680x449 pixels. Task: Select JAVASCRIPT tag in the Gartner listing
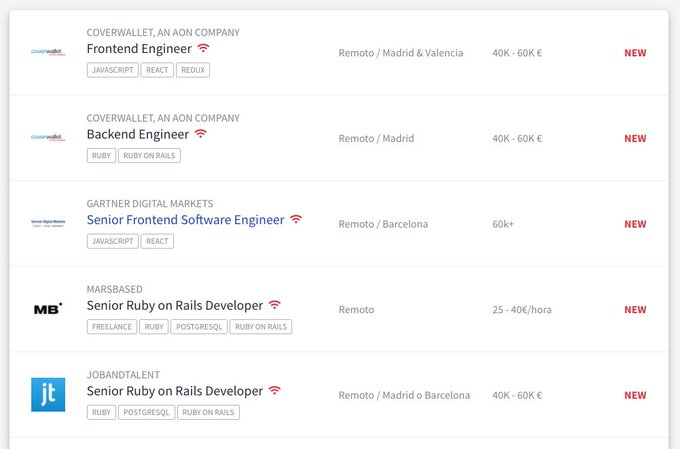pyautogui.click(x=113, y=241)
